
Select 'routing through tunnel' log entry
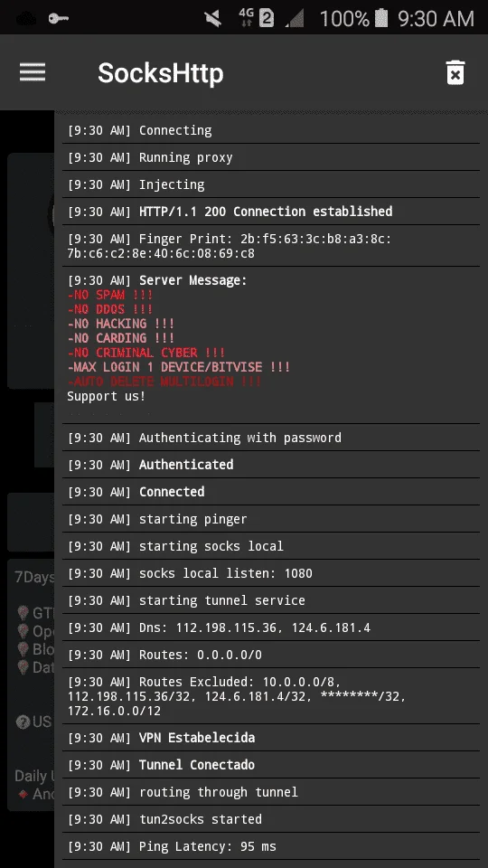[270, 792]
